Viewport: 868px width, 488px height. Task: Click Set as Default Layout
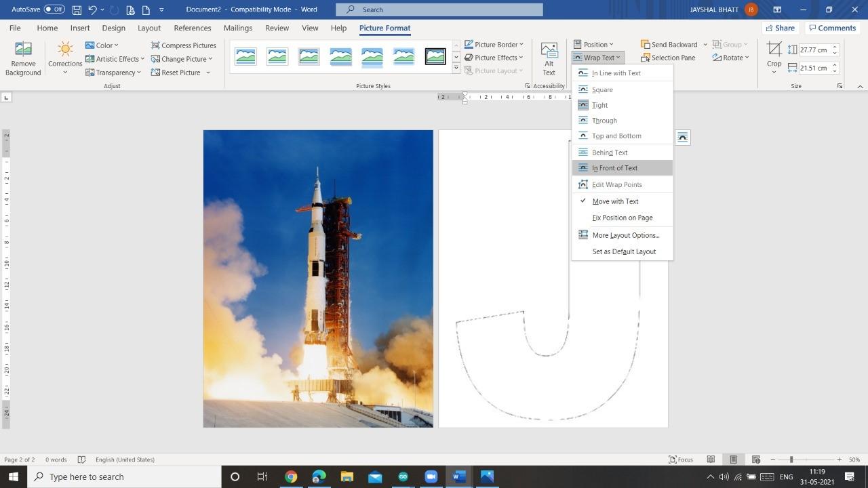[x=623, y=251]
